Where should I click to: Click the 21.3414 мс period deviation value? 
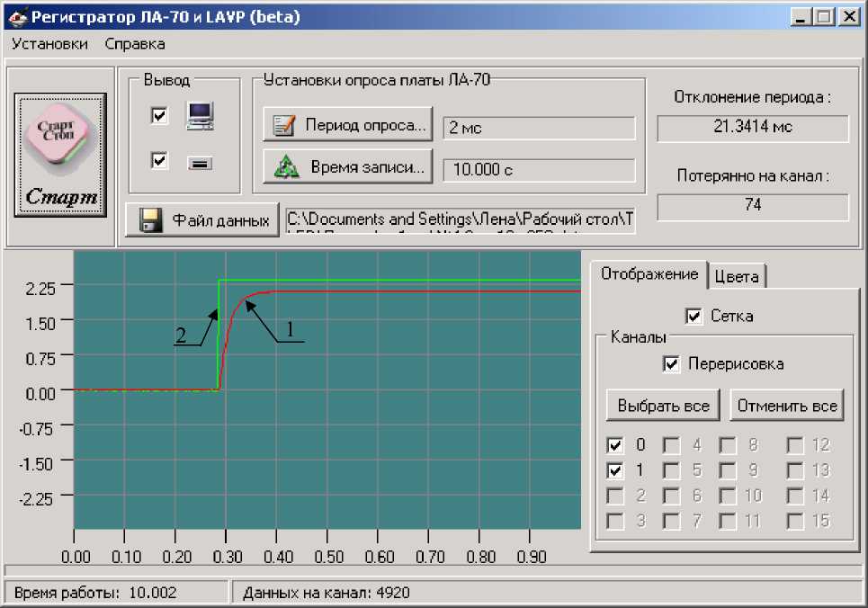tap(752, 128)
